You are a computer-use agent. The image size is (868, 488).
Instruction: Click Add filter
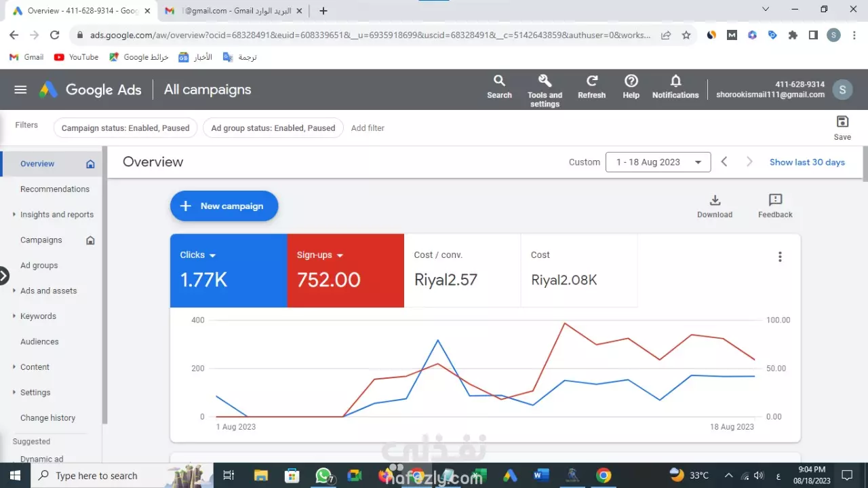[368, 128]
